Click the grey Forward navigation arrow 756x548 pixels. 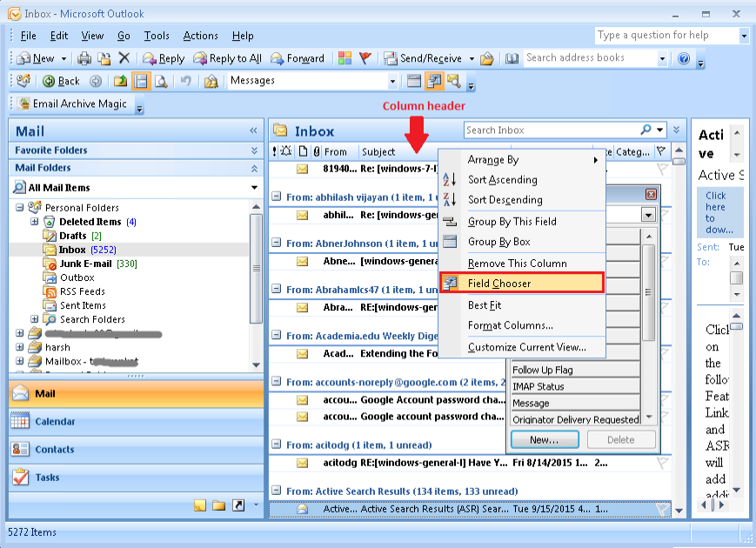click(x=96, y=81)
